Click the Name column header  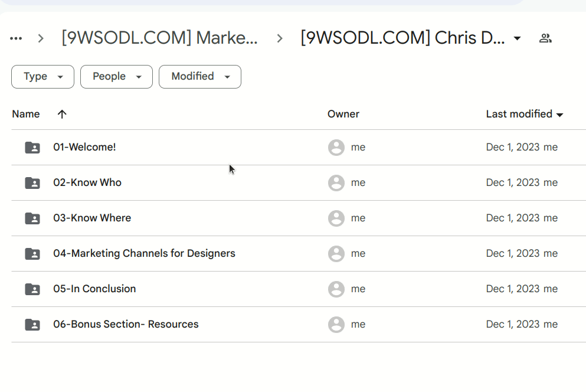coord(26,115)
